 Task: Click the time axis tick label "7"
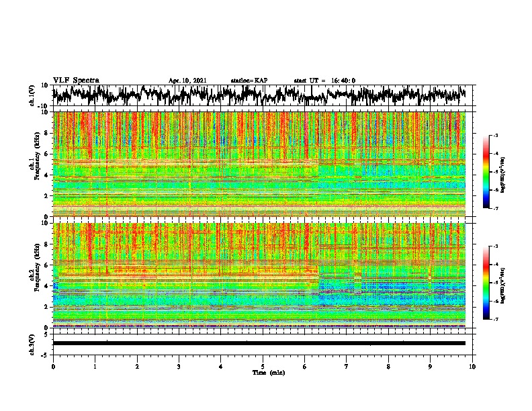(x=347, y=367)
